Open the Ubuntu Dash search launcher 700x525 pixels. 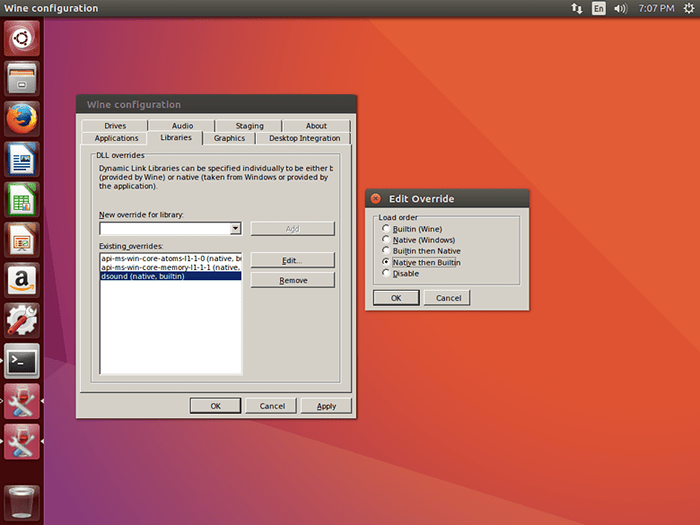pos(21,38)
